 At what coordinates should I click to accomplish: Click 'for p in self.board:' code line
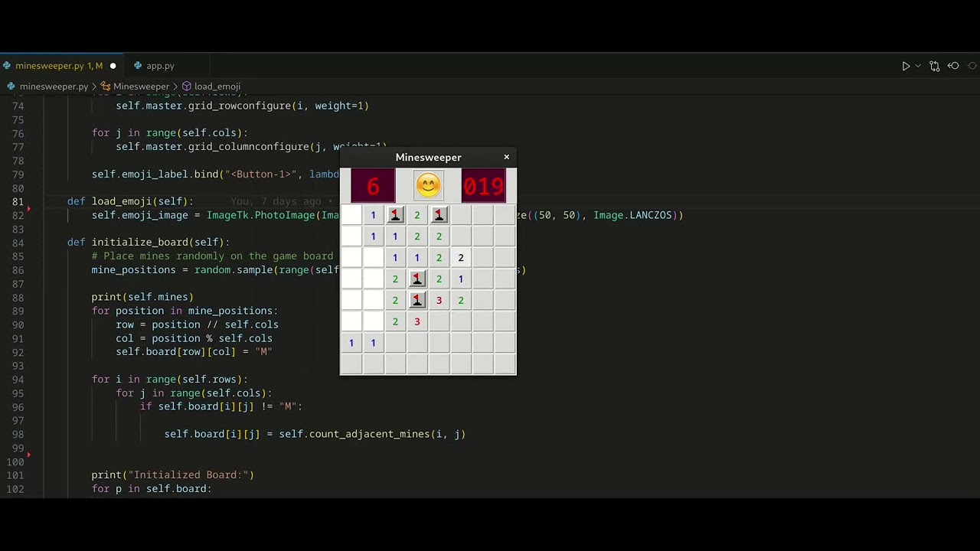point(152,489)
